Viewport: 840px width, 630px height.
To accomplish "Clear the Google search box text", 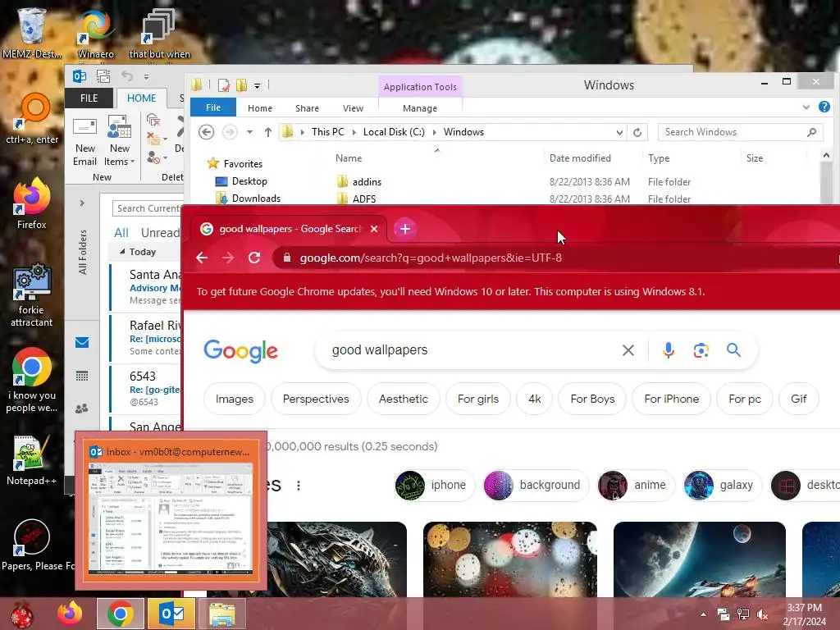I will pyautogui.click(x=628, y=350).
